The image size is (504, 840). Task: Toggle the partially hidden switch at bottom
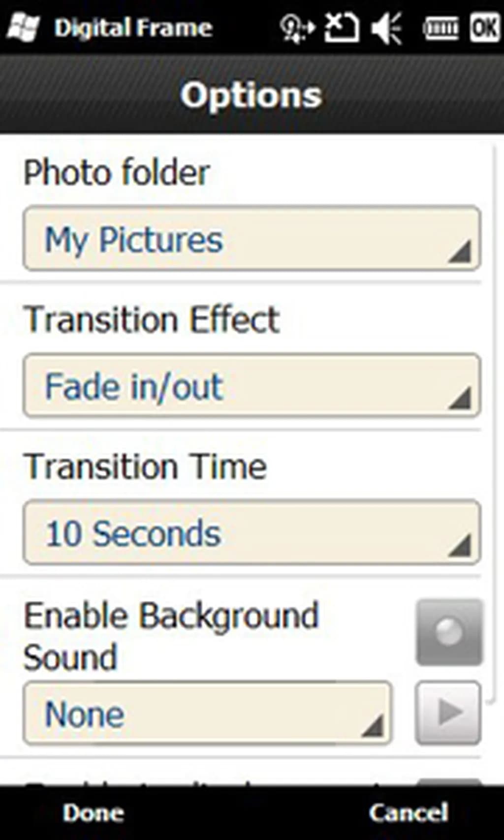pyautogui.click(x=449, y=781)
